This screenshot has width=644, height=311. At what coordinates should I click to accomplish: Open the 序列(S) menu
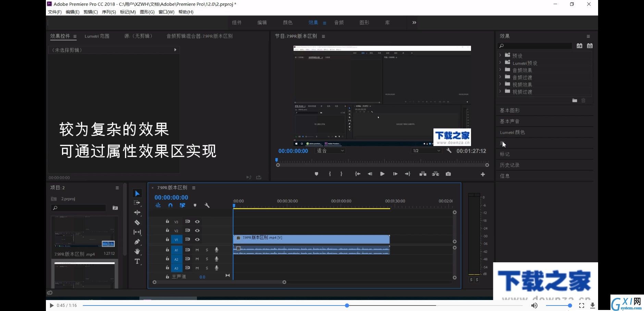pos(109,12)
